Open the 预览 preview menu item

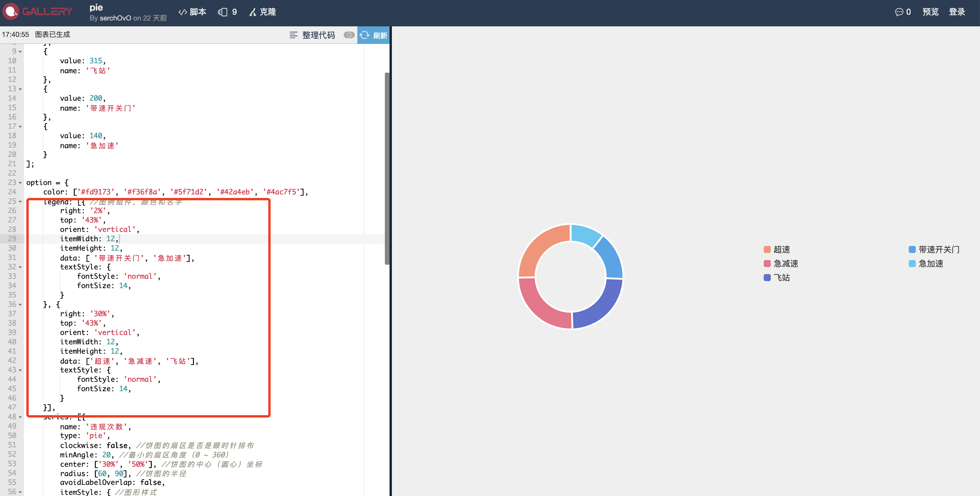[x=930, y=12]
